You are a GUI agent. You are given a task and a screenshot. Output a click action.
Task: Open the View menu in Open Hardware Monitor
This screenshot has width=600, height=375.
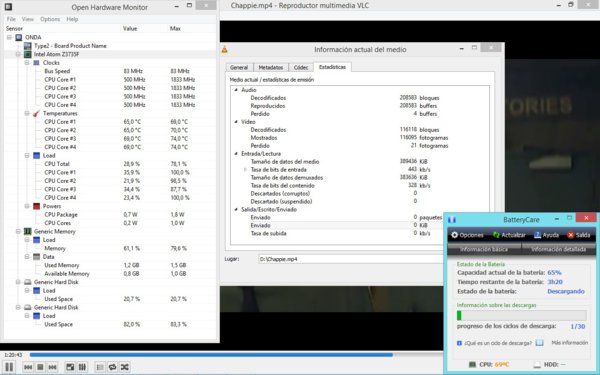tap(28, 19)
